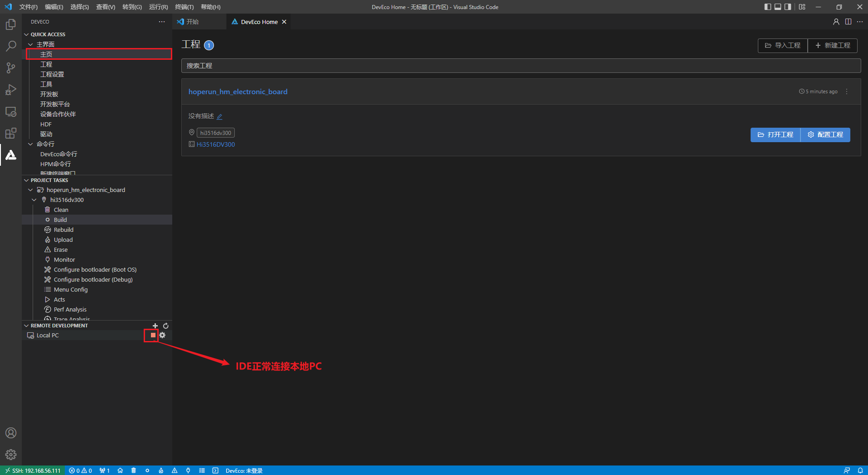Image resolution: width=868 pixels, height=475 pixels.
Task: Open the 终端(T) menu
Action: coord(184,7)
